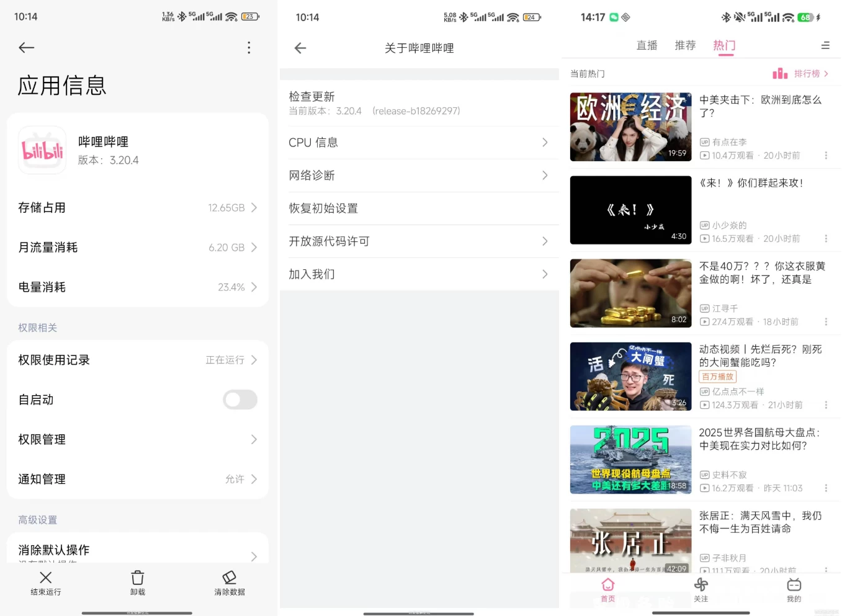Screen dimensions: 842x616
Task: Open 大闸蟹 crab video thumbnail
Action: click(630, 377)
